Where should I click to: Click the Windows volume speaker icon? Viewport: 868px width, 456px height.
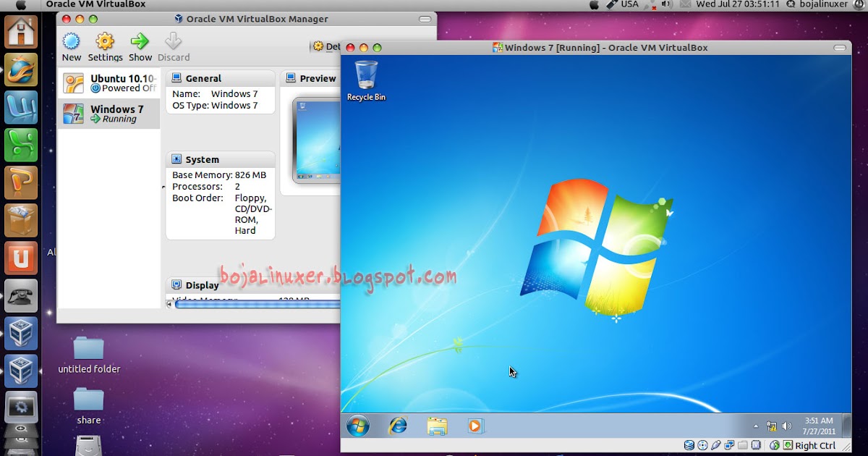coord(787,426)
